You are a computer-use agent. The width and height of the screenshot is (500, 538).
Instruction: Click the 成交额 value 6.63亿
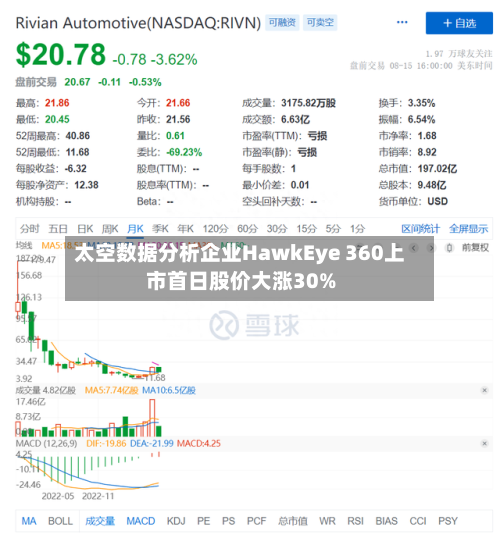[x=295, y=119]
